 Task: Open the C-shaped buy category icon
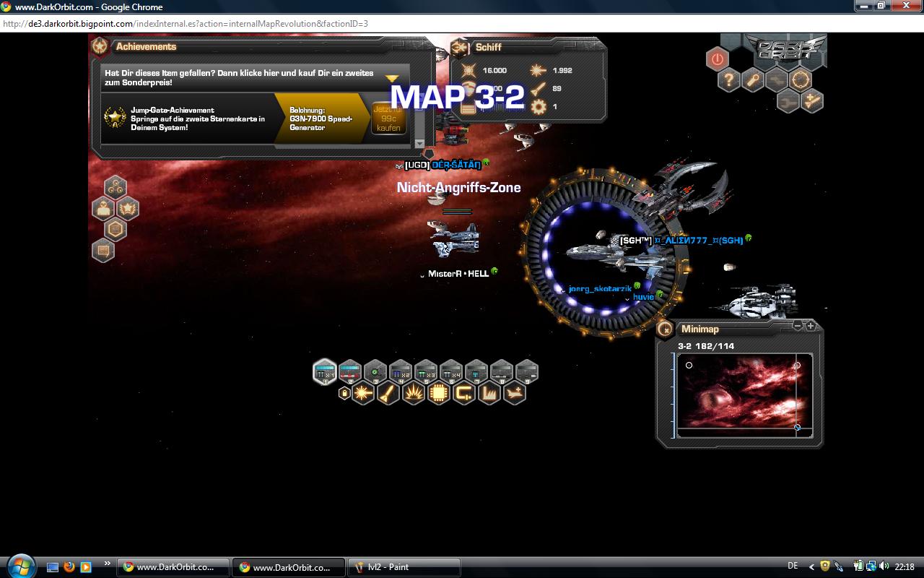[464, 393]
